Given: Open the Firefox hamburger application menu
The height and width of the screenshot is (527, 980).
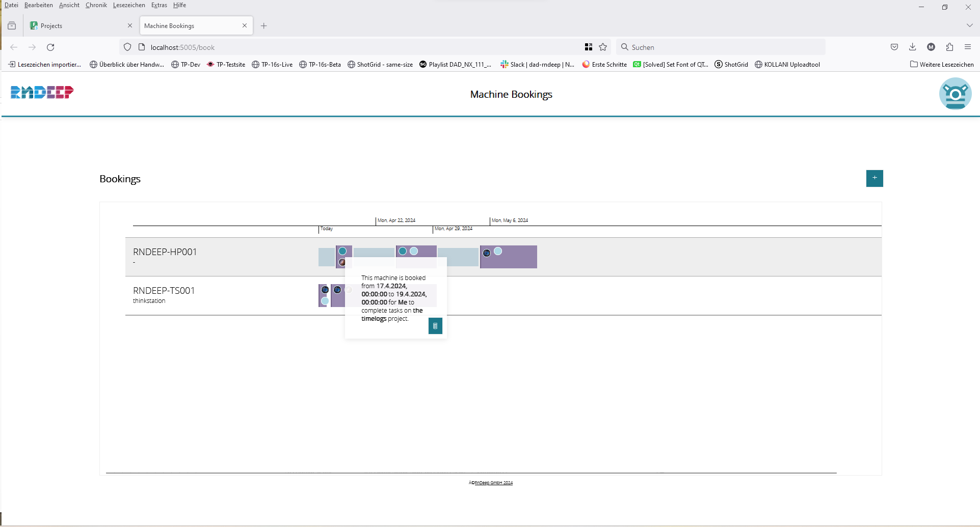Looking at the screenshot, I should pos(968,47).
